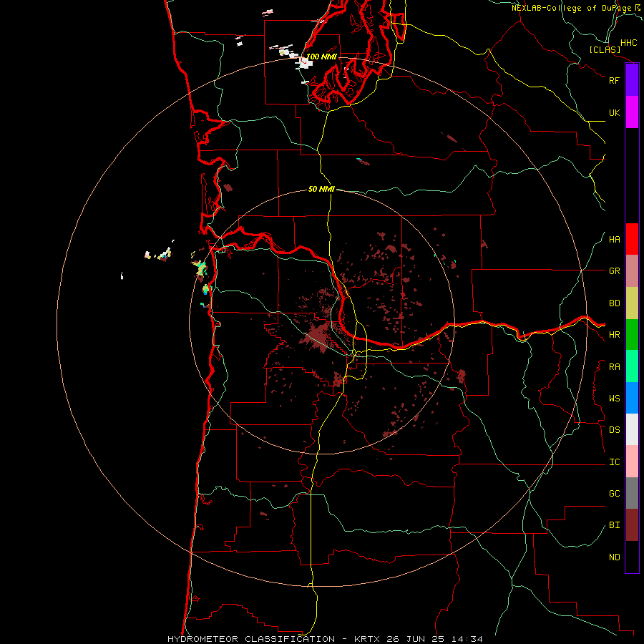Click the ND black legend swatch
Screen dimensions: 644x644
pyautogui.click(x=632, y=557)
